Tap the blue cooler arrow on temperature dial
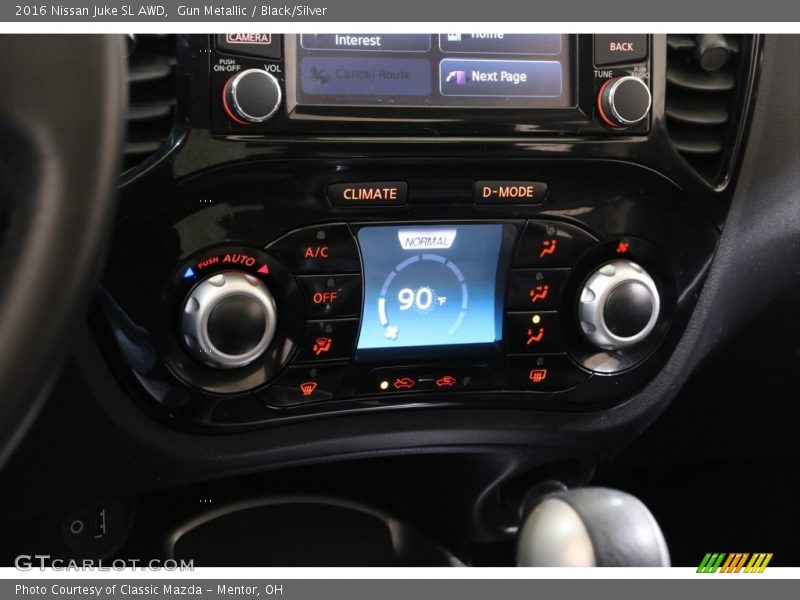 [189, 272]
